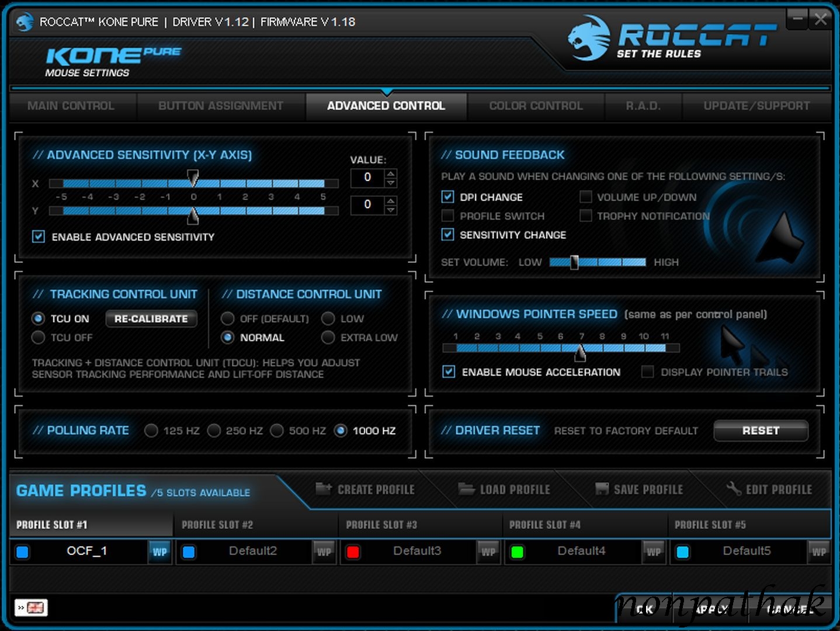Set distance control to Off (Default)
The height and width of the screenshot is (631, 840).
(227, 318)
